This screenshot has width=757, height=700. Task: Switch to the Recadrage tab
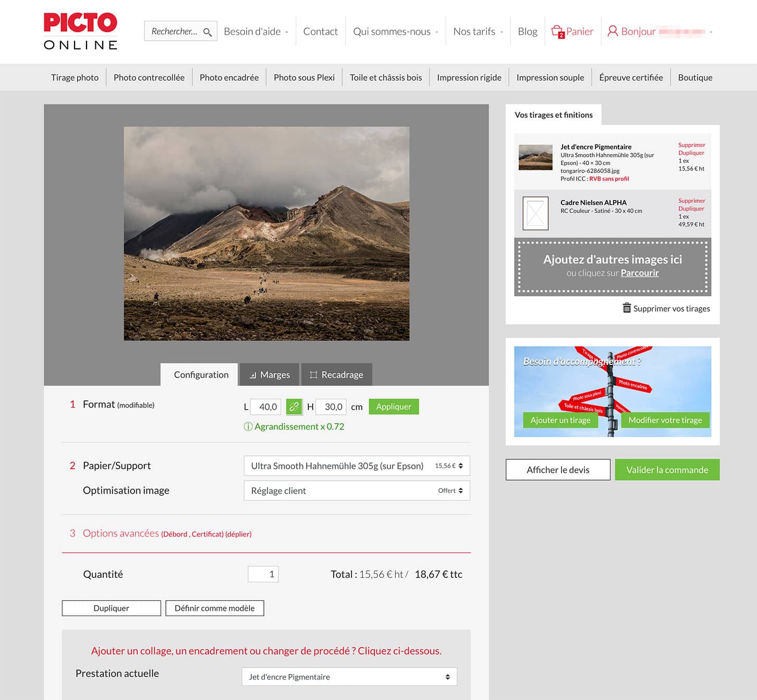tap(336, 375)
